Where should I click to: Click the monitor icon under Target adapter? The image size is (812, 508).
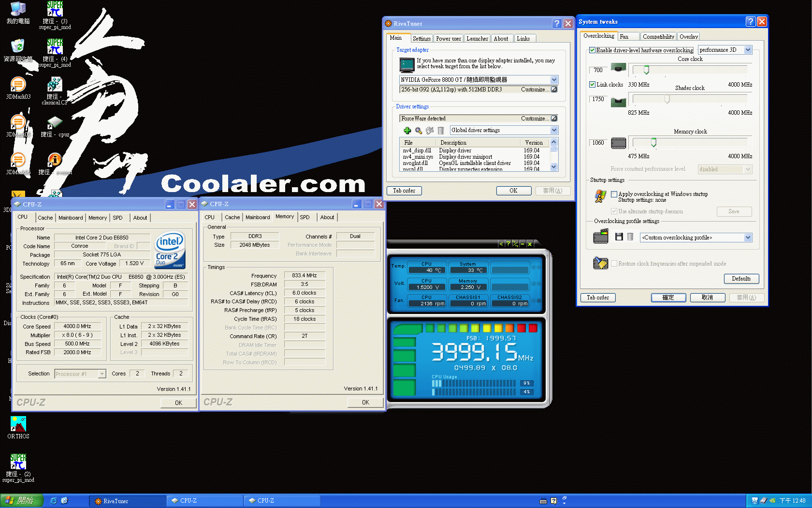click(407, 64)
